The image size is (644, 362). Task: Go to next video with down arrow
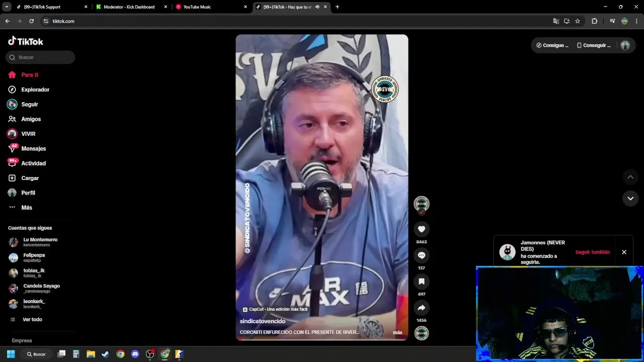tap(630, 198)
